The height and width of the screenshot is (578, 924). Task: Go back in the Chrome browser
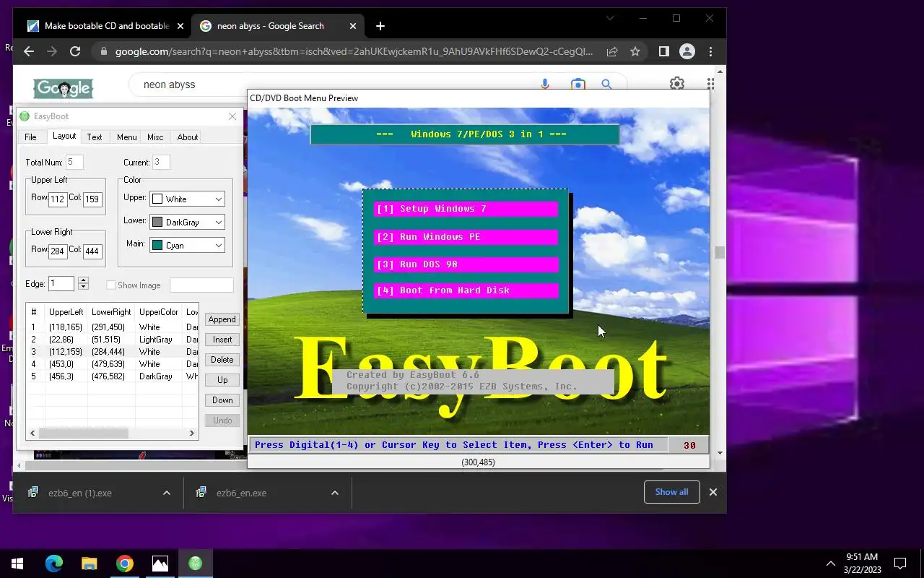(29, 51)
